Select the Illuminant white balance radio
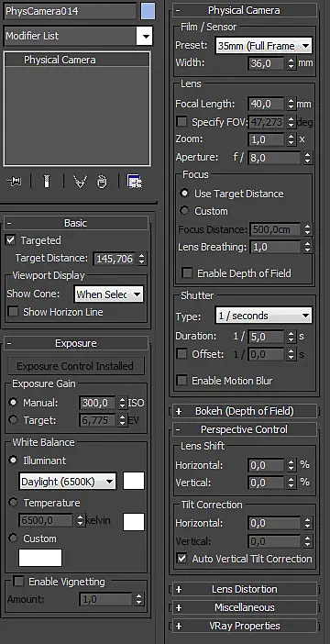This screenshot has height=644, width=330. (13, 461)
